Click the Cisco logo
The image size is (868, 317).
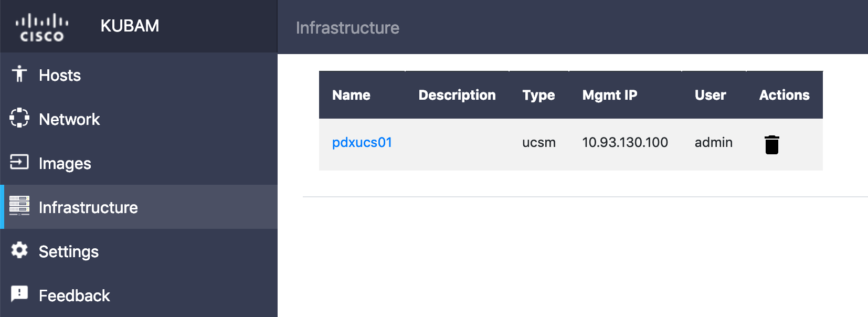pos(42,28)
